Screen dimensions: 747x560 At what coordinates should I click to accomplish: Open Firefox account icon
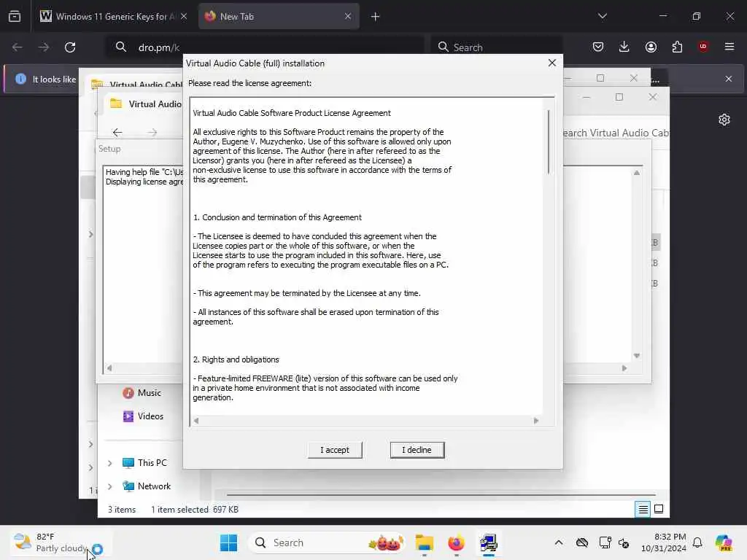click(651, 47)
